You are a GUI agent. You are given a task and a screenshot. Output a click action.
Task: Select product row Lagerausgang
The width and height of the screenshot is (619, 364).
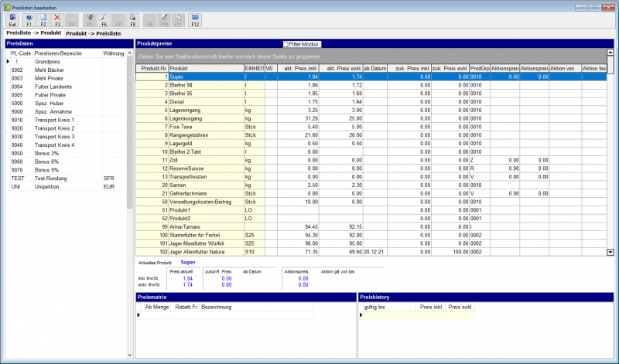tap(371, 118)
